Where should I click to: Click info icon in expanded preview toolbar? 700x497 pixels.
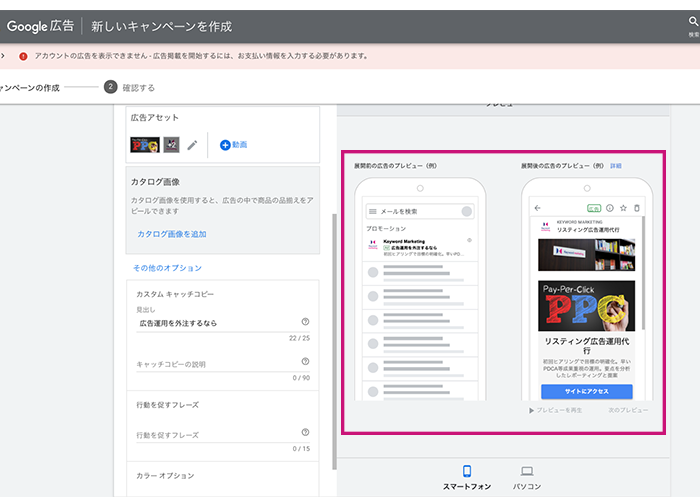point(610,208)
